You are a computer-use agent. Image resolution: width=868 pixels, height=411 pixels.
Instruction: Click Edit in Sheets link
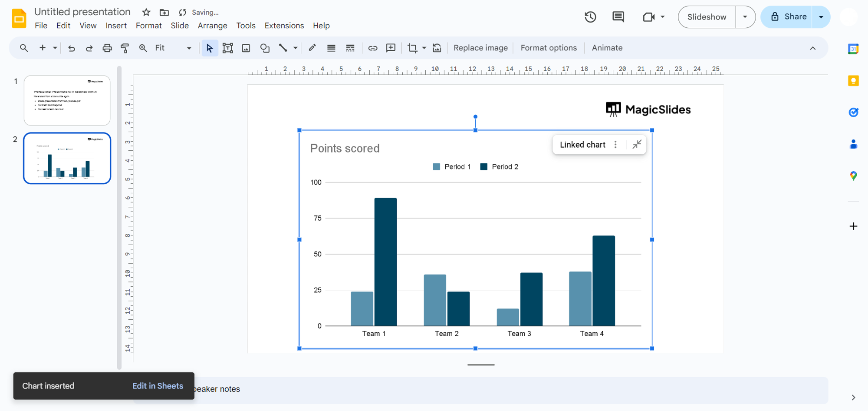(158, 386)
